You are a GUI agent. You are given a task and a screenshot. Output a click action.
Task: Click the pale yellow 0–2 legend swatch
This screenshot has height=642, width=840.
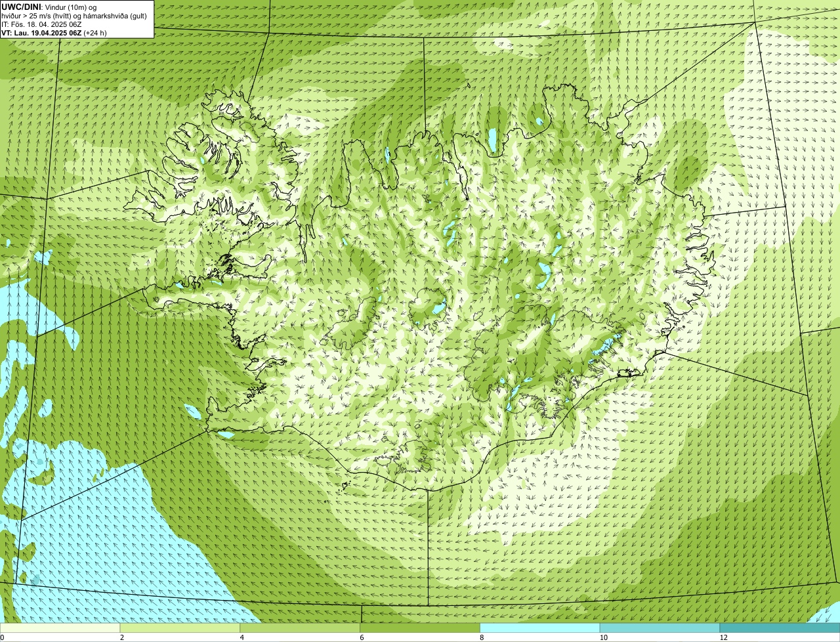point(60,628)
